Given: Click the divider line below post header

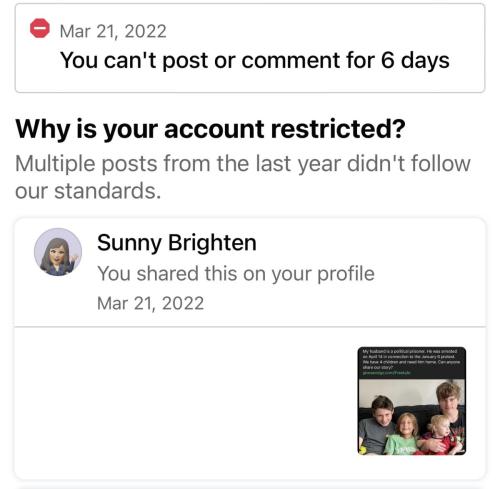Looking at the screenshot, I should click(250, 327).
